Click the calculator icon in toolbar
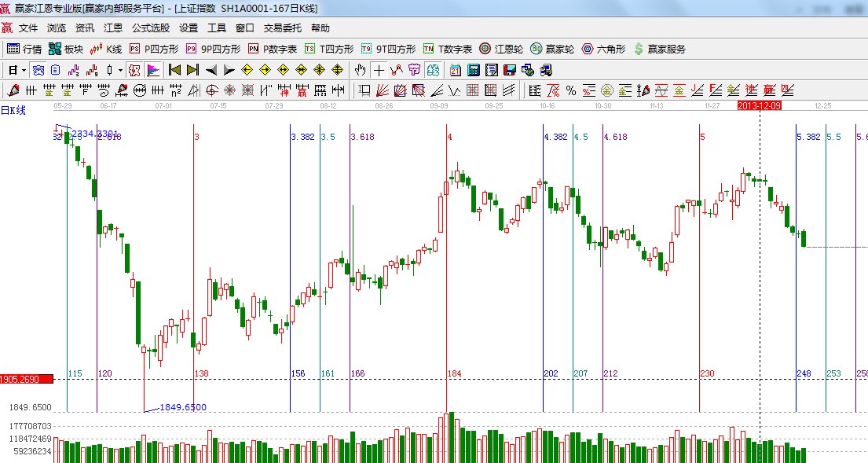This screenshot has width=868, height=463. [x=474, y=70]
